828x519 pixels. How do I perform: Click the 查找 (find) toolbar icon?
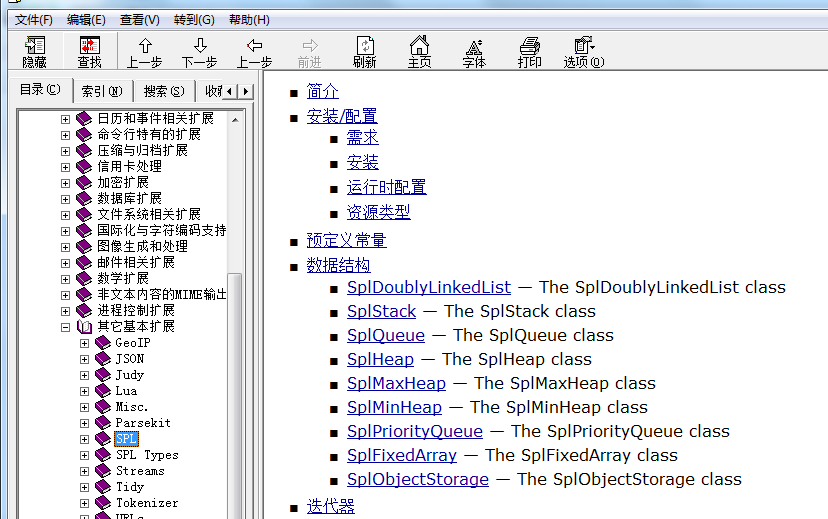tap(90, 45)
